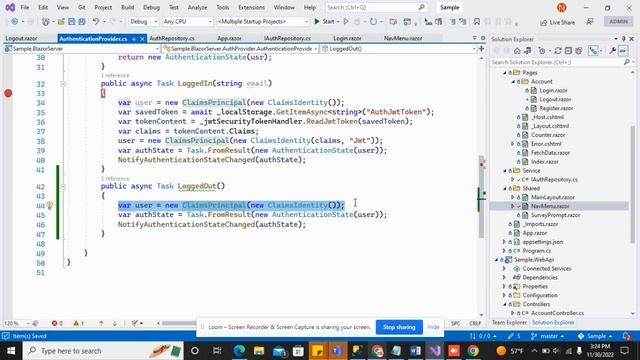Image resolution: width=640 pixels, height=360 pixels.
Task: Click the split editor plus icon
Action: 481,49
